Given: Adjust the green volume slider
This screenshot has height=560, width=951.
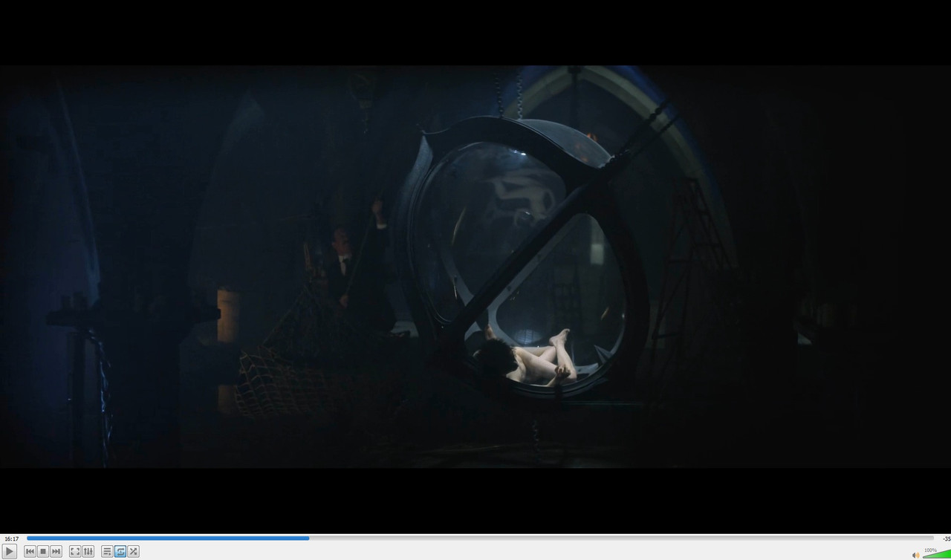Looking at the screenshot, I should pyautogui.click(x=935, y=553).
